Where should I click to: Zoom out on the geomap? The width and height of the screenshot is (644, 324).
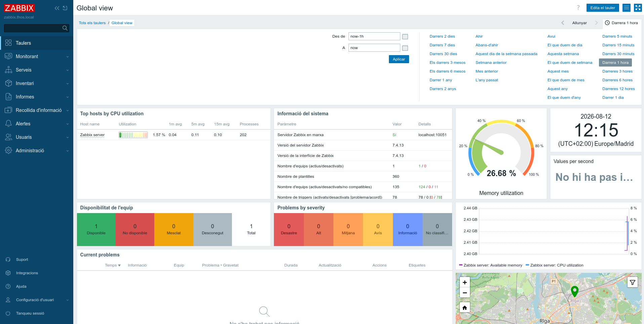465,293
